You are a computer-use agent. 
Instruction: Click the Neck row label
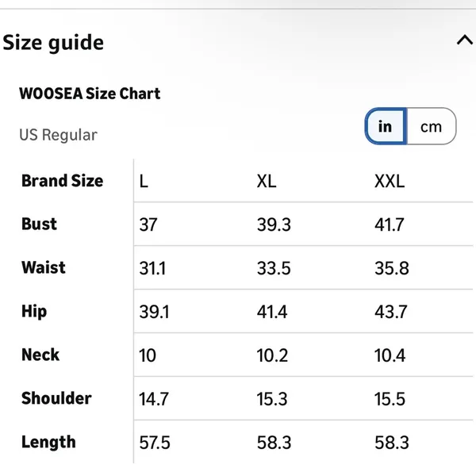click(x=40, y=355)
